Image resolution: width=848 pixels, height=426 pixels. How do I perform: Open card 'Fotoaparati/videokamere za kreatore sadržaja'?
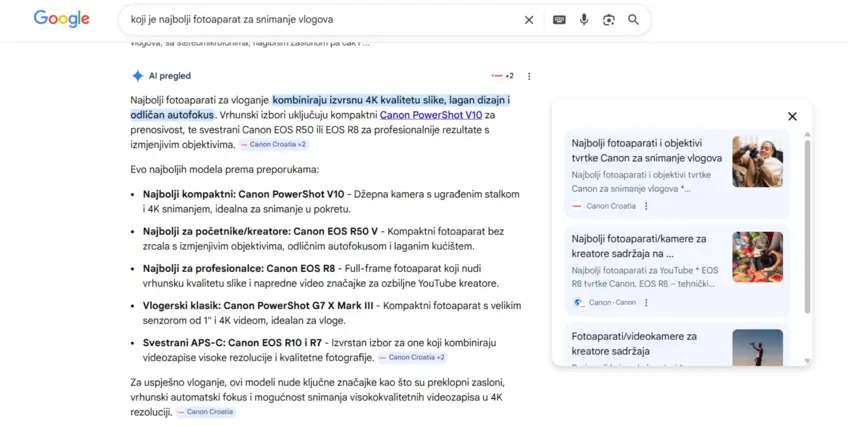(x=677, y=344)
